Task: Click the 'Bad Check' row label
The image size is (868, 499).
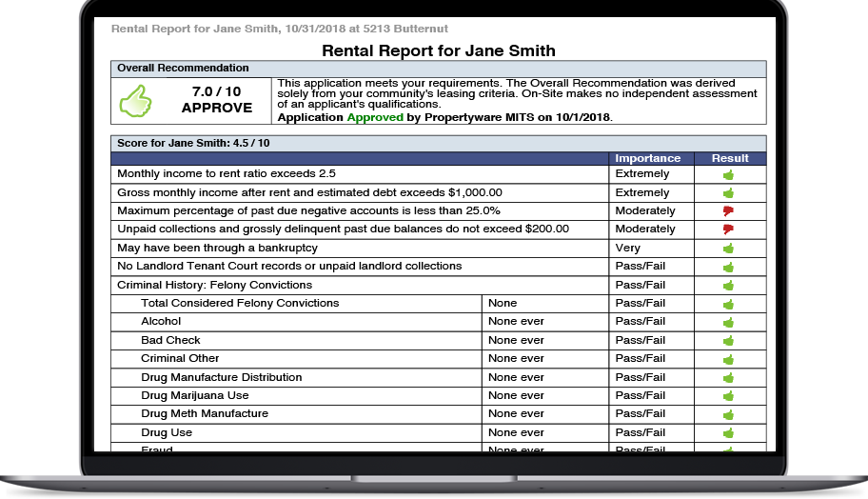Action: click(170, 340)
